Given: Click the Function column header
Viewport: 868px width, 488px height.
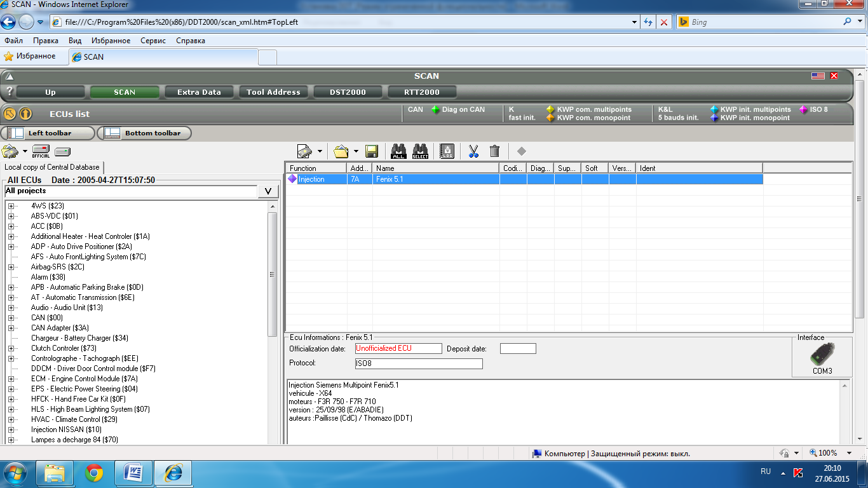Looking at the screenshot, I should [316, 168].
